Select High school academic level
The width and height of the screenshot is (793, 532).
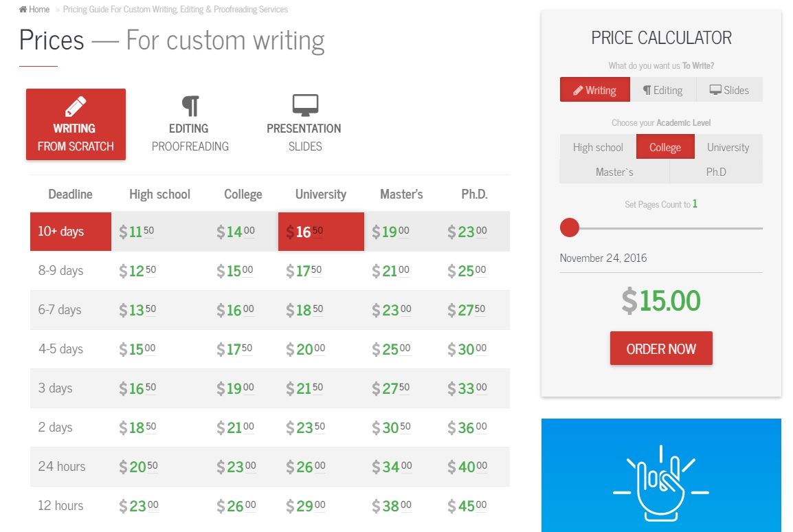(x=598, y=147)
